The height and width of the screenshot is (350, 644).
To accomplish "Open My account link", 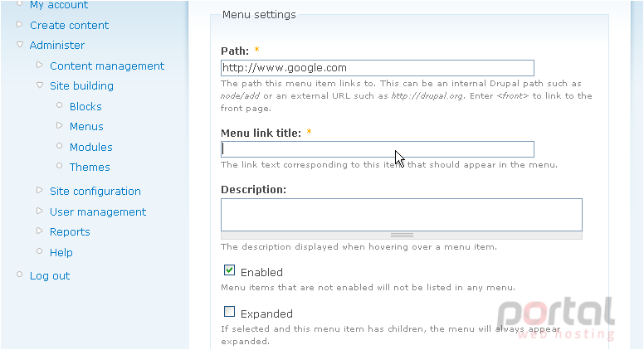I will 59,5.
